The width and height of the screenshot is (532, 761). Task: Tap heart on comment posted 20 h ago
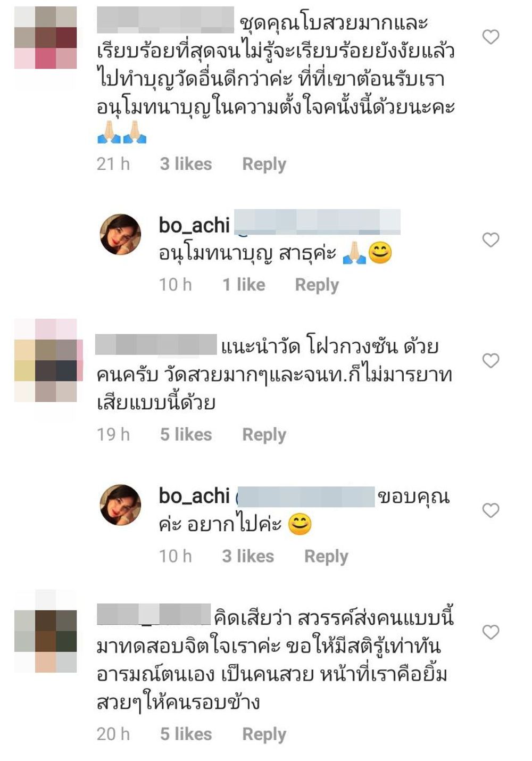click(491, 632)
